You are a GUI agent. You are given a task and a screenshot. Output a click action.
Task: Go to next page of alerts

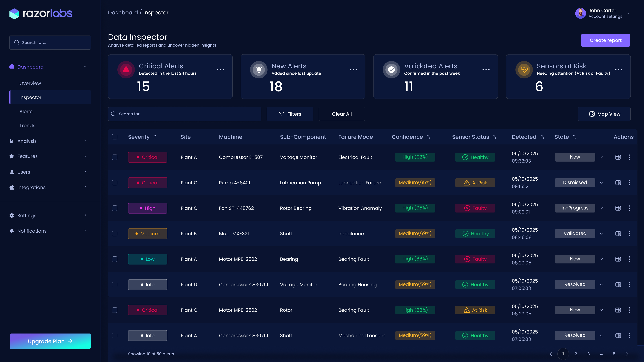click(x=627, y=354)
